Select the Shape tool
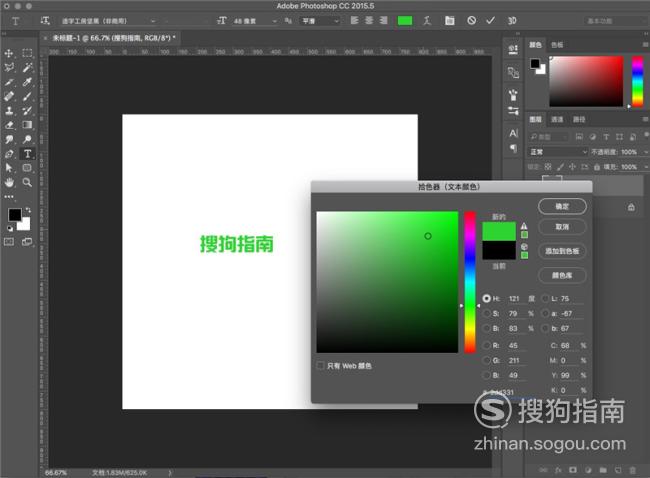Image resolution: width=650 pixels, height=478 pixels. pos(27,168)
